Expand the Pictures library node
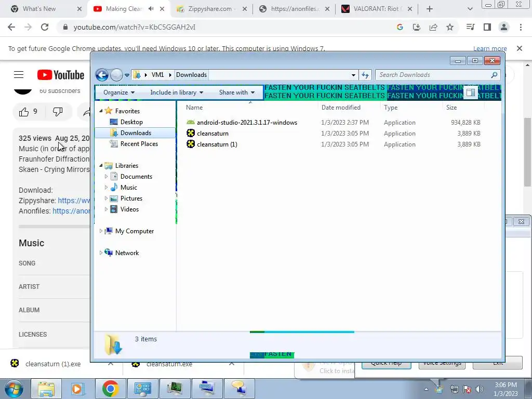The height and width of the screenshot is (399, 532). [106, 198]
